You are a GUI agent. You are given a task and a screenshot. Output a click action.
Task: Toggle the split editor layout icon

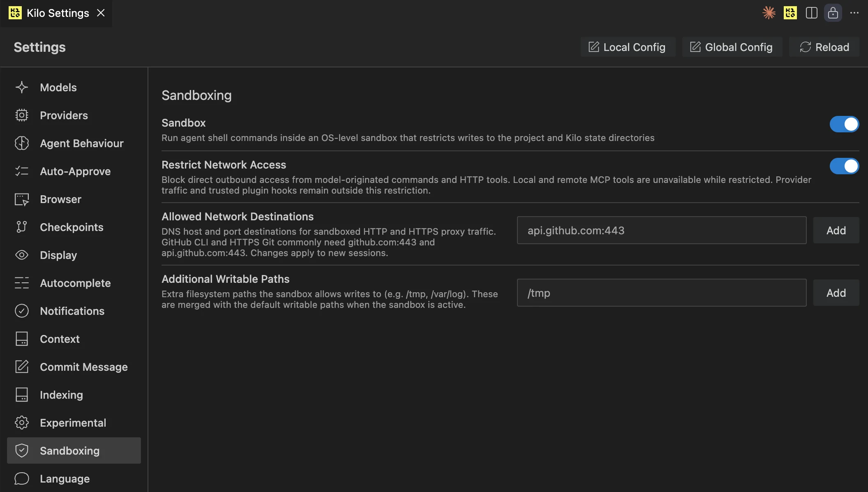point(812,13)
